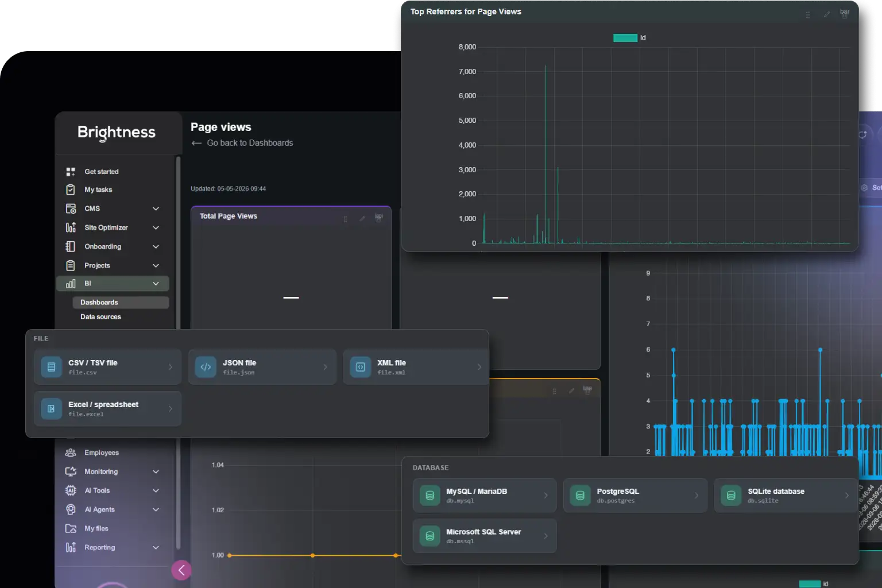This screenshot has height=588, width=882.
Task: Edit Top Referrers widget with pencil icon
Action: [827, 14]
